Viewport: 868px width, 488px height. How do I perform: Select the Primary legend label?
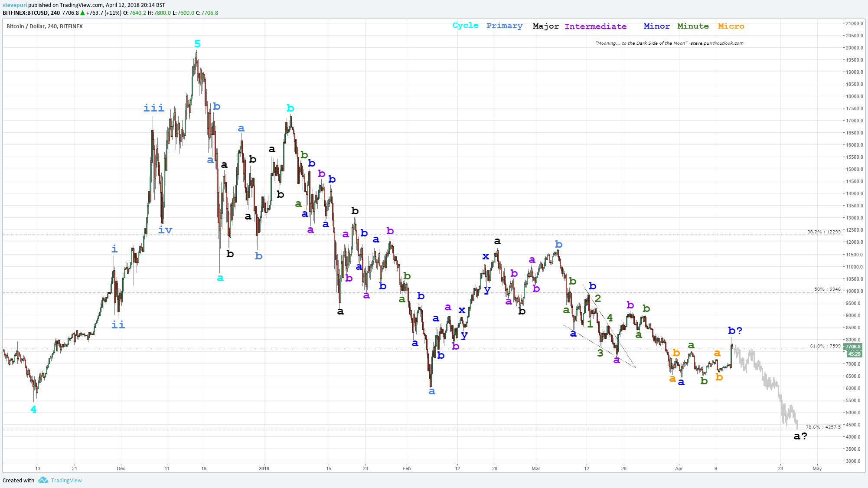(x=504, y=26)
